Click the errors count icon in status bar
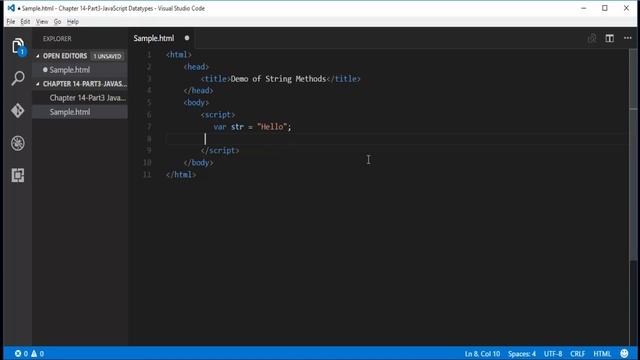Viewport: 640px width, 360px height. pyautogui.click(x=18, y=353)
